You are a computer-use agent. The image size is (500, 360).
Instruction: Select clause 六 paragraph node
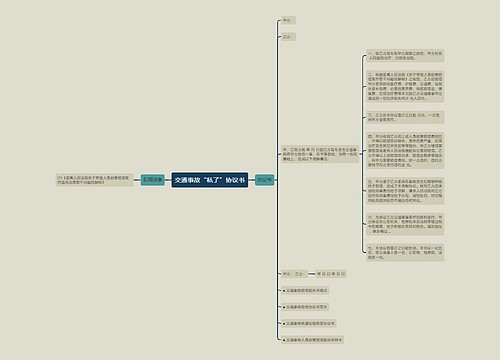[405, 224]
